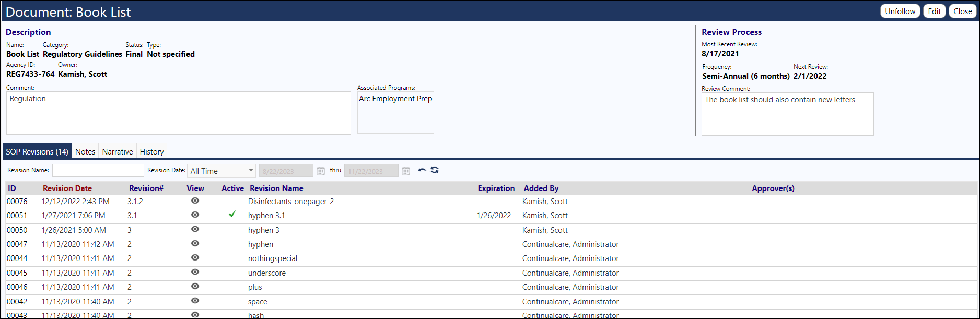Click Added By Continualcare, Administrator in space row
This screenshot has width=980, height=319.
(x=570, y=302)
